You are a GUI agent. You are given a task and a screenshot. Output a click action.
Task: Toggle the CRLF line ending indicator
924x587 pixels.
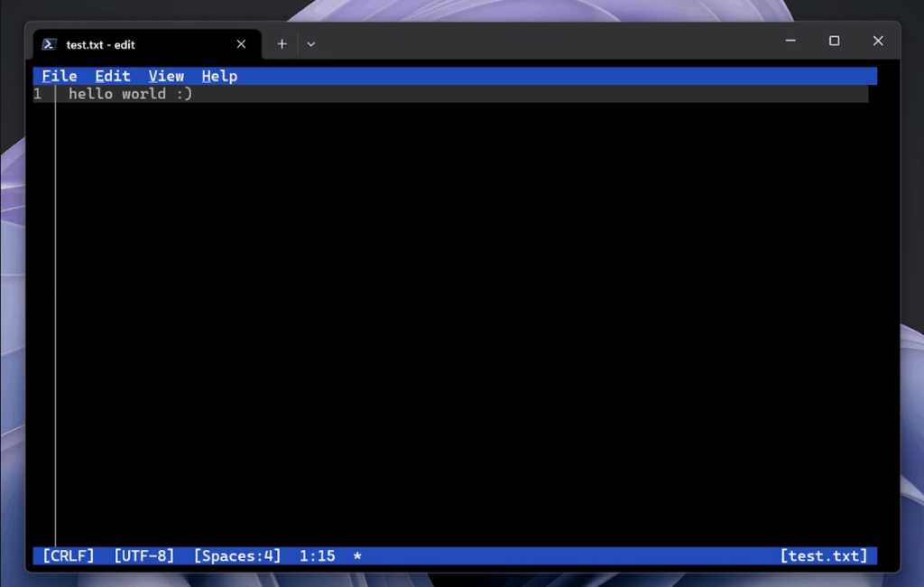pos(69,555)
